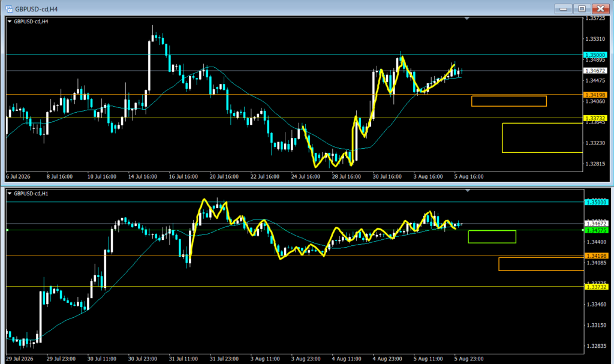Viewport: 614px width, 364px height.
Task: Click the 1.33150 price scale value on H1
Action: pos(597,325)
